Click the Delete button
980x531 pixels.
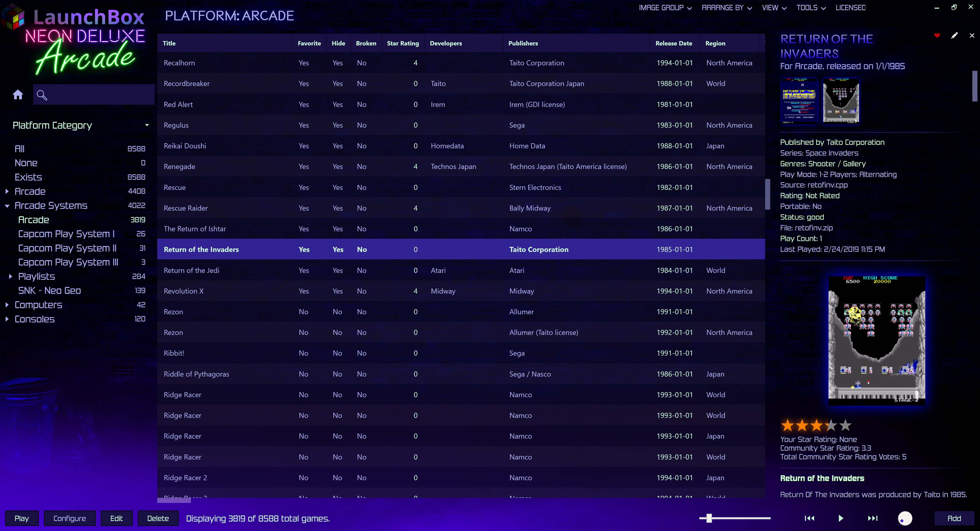[x=158, y=518]
